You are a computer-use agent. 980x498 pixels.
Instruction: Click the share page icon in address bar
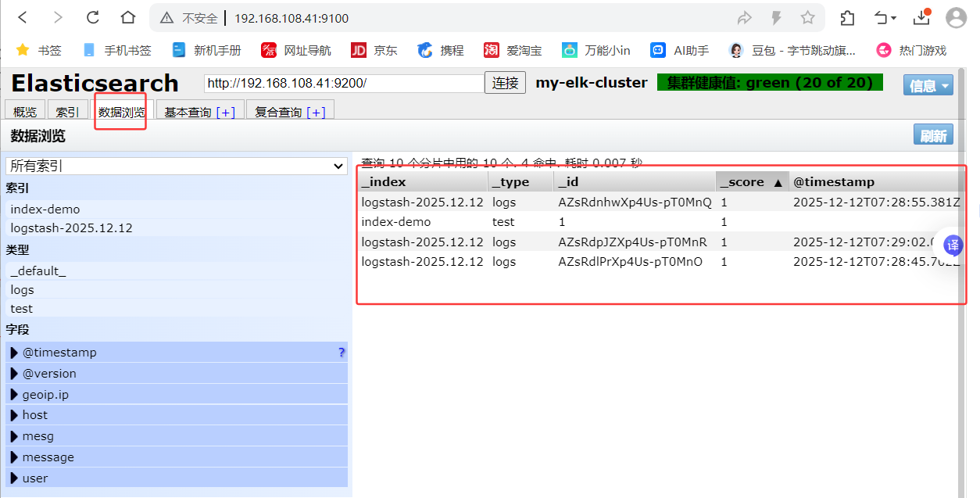point(744,18)
